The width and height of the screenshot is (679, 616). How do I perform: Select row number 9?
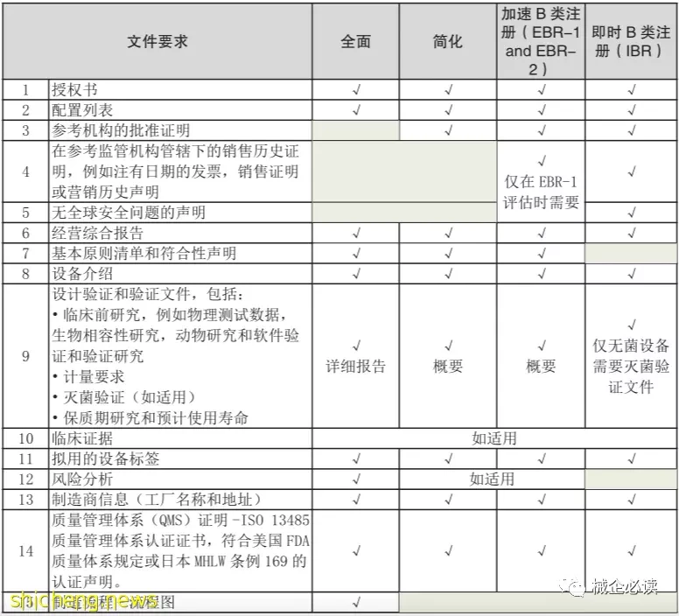pyautogui.click(x=25, y=356)
